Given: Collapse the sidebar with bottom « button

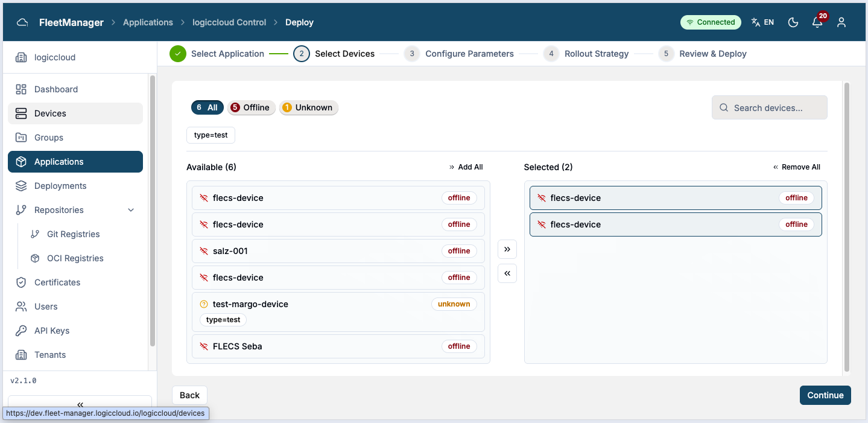Looking at the screenshot, I should coord(80,404).
